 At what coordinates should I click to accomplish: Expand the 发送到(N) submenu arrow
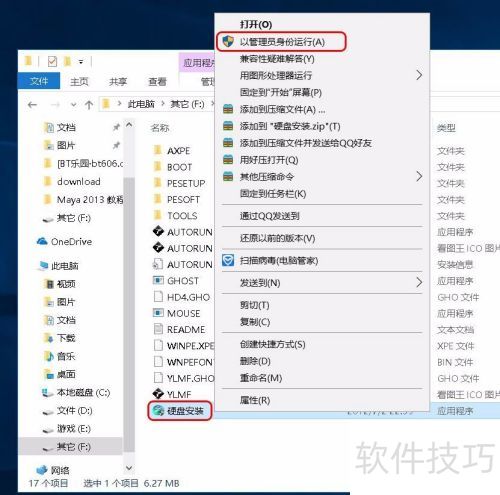419,283
